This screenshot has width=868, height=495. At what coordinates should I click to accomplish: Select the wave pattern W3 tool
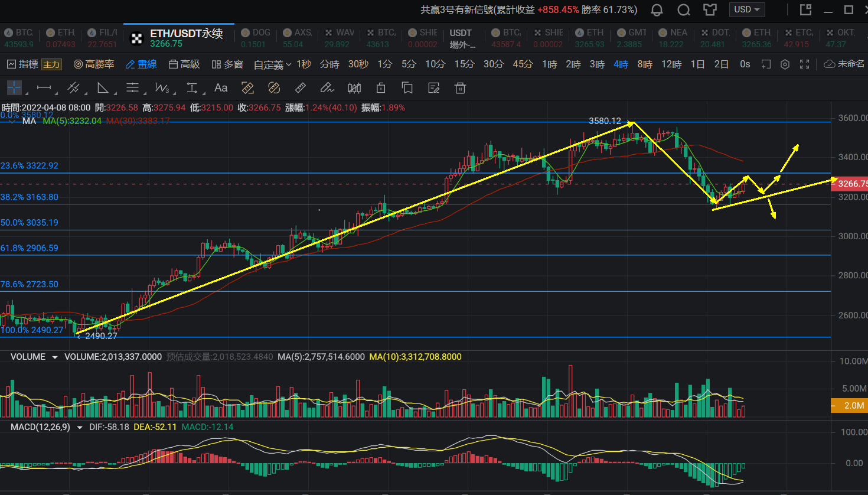[x=162, y=88]
